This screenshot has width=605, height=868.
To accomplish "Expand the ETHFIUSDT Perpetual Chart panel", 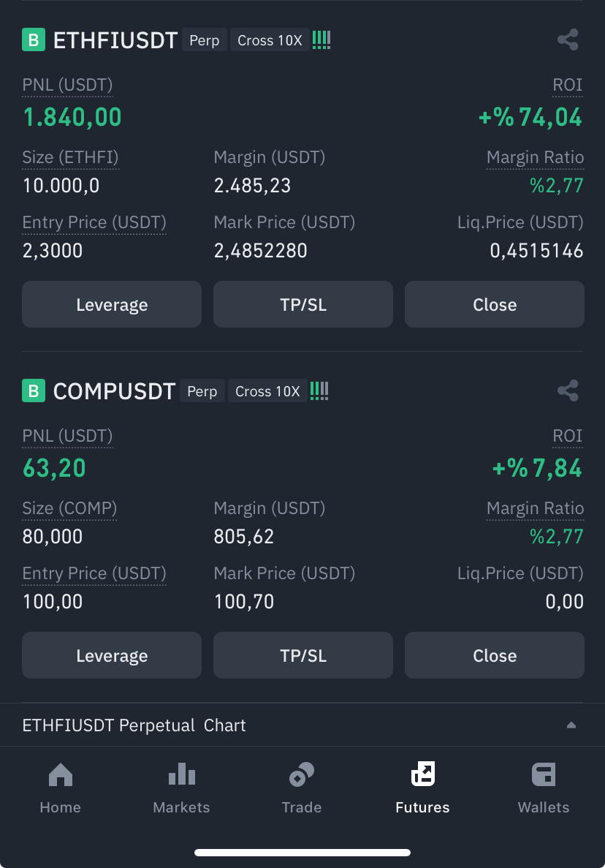I will pyautogui.click(x=571, y=725).
